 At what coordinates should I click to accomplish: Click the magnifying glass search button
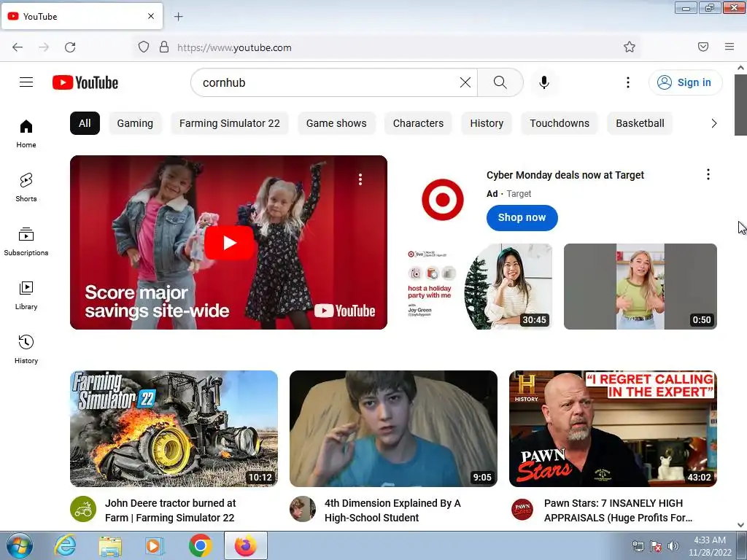coord(500,82)
